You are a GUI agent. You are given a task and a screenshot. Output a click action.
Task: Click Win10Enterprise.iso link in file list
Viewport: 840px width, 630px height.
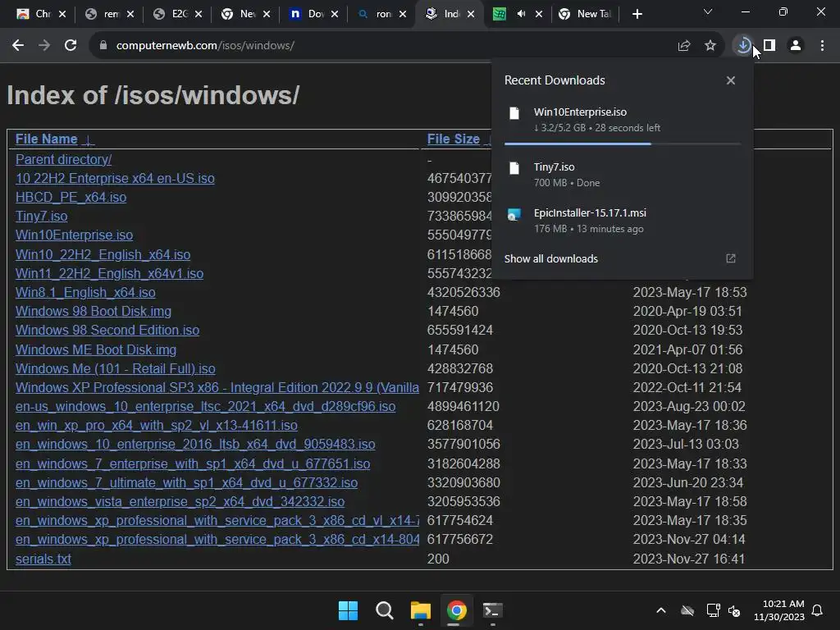[x=74, y=235]
